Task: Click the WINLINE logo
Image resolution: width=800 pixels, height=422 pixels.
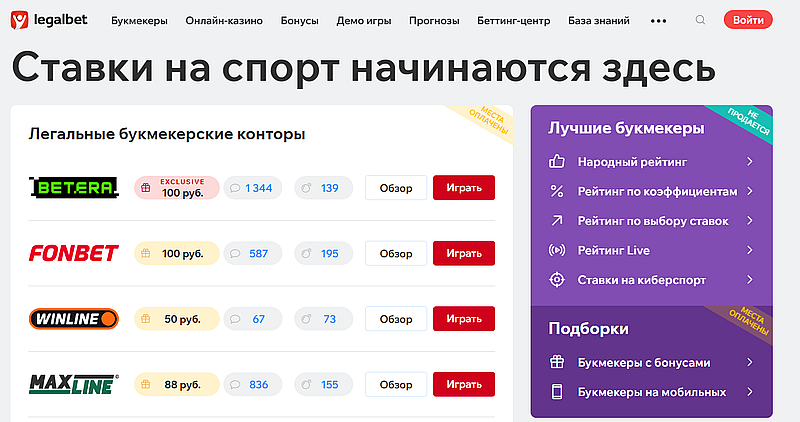Action: pos(74,319)
